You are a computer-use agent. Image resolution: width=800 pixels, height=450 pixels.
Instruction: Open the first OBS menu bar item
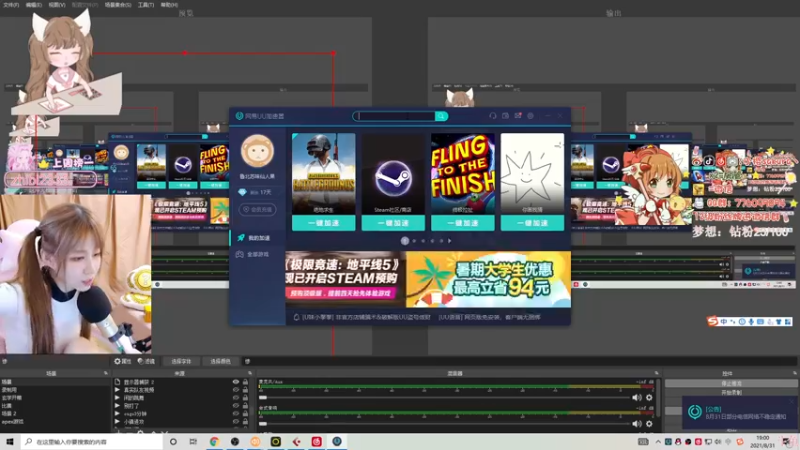(x=11, y=5)
